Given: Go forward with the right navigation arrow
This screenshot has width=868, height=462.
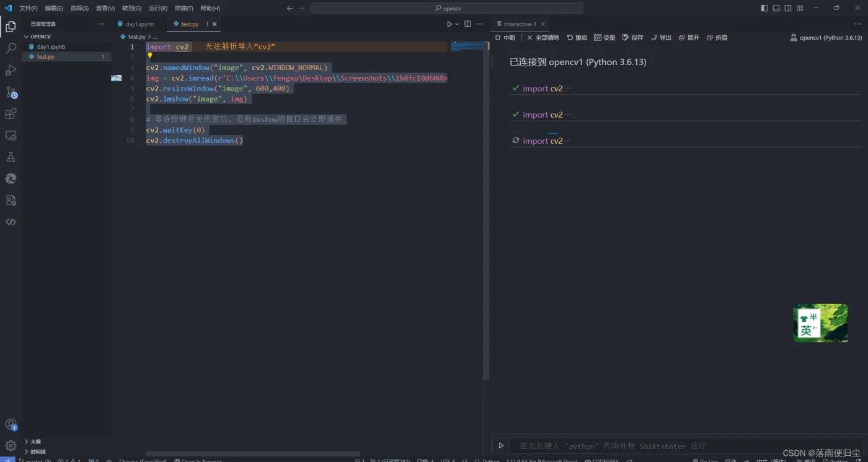Looking at the screenshot, I should coord(302,8).
